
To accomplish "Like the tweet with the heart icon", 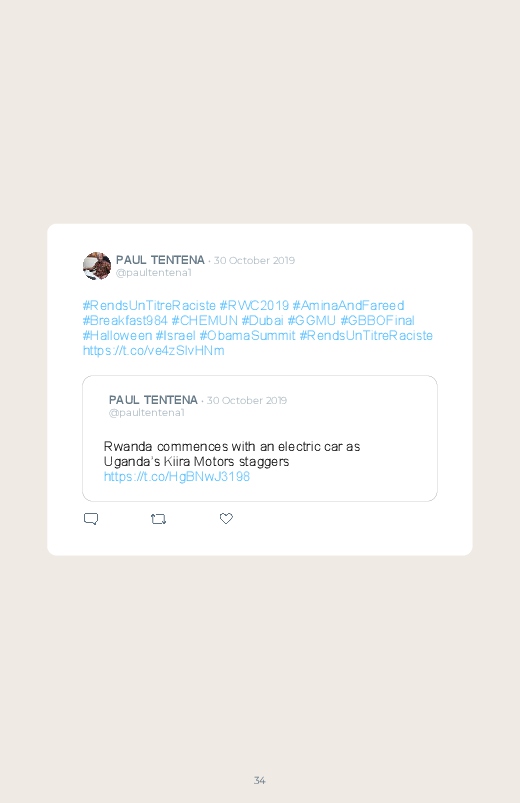I will point(226,518).
